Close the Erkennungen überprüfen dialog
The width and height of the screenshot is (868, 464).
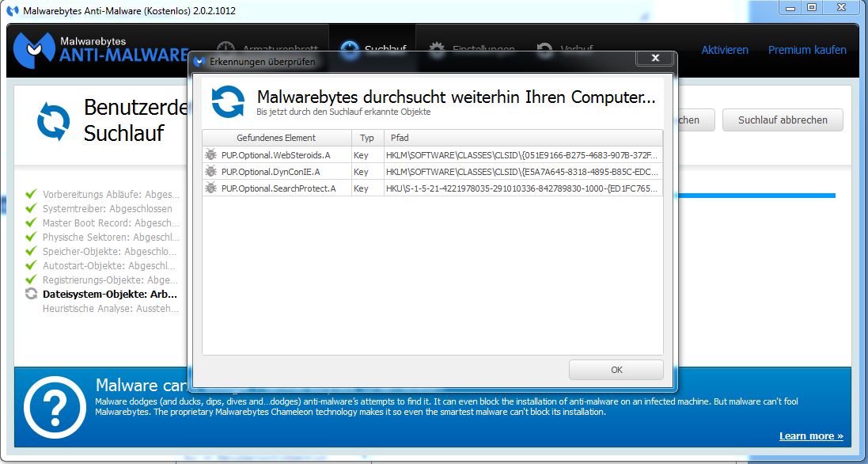(655, 58)
